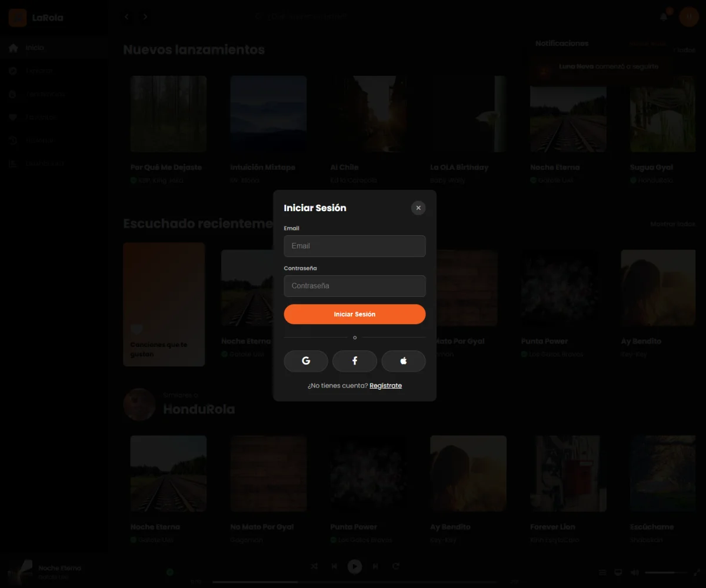Viewport: 706px width, 588px height.
Task: Sign in with the Apple icon
Action: [x=404, y=361]
